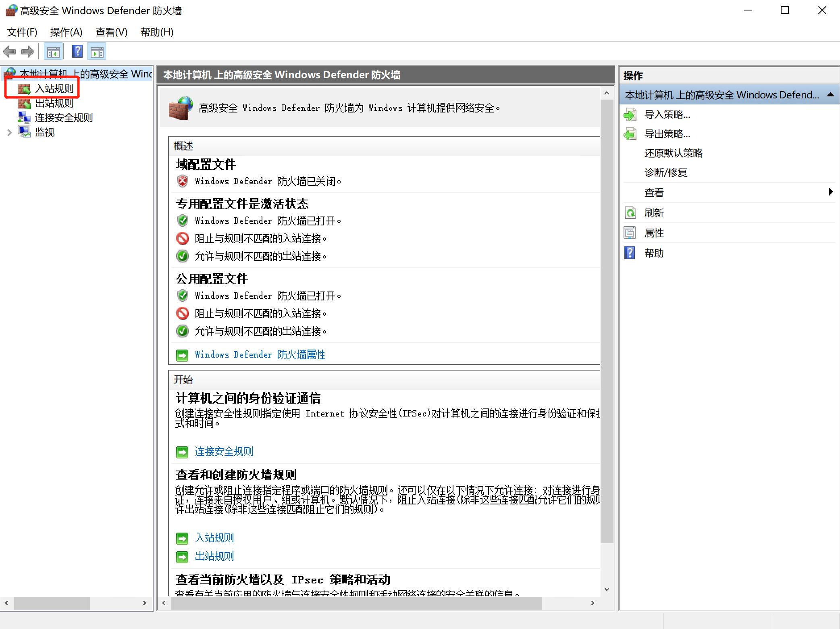Click 属性 in the actions pane
The height and width of the screenshot is (629, 840).
click(654, 233)
